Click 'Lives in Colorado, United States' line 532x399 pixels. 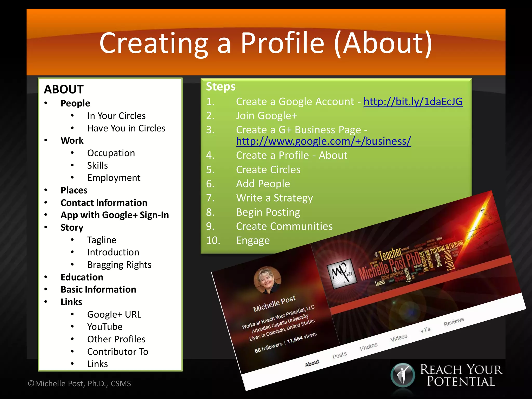point(282,330)
